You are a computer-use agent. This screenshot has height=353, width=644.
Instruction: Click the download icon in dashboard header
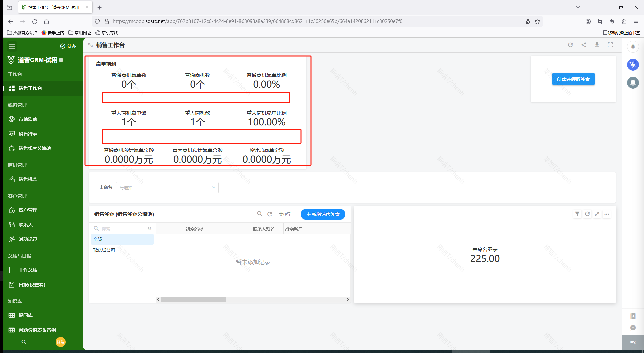tap(597, 45)
